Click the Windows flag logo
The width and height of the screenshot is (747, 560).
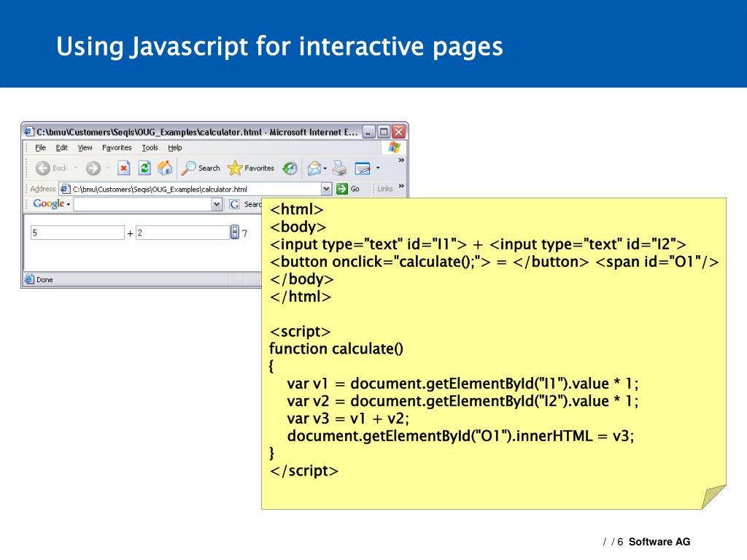point(394,147)
